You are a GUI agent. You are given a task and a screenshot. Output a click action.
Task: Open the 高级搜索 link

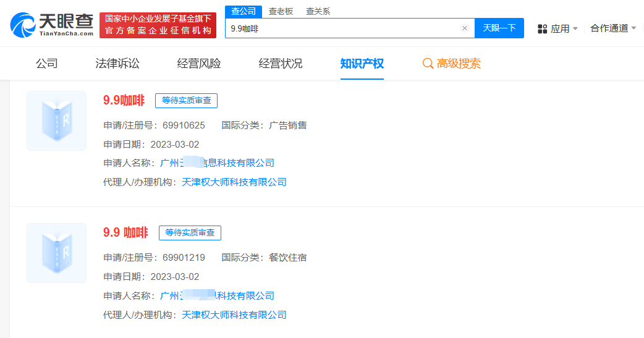point(459,64)
